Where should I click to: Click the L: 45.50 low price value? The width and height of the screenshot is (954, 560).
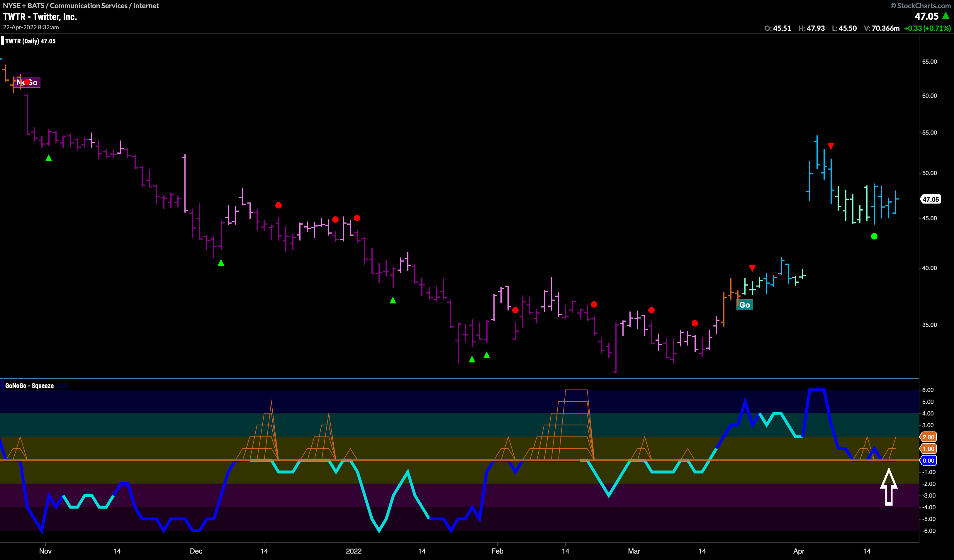tap(844, 28)
